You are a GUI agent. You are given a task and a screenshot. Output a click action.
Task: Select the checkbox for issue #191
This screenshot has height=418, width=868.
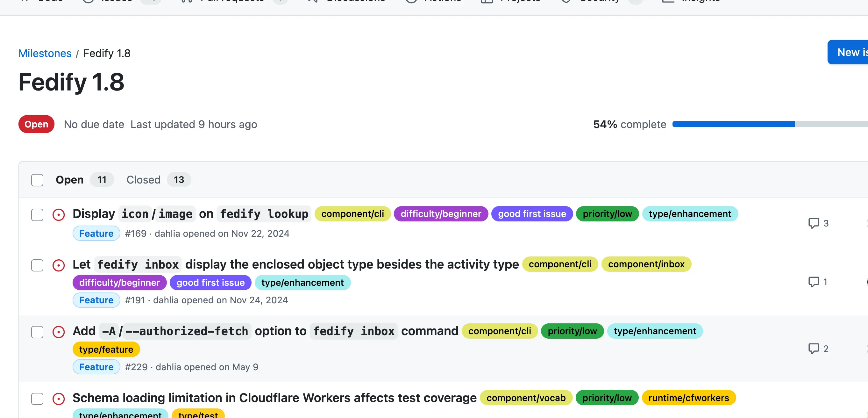coord(37,265)
